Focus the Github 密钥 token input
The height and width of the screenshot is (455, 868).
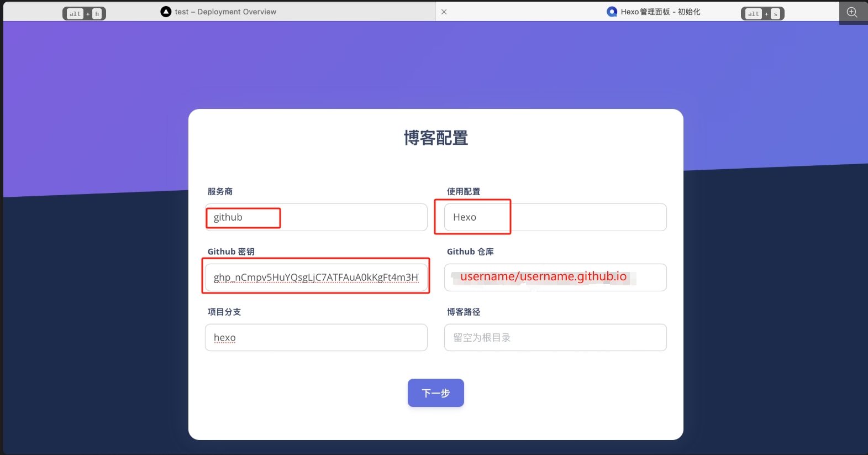316,278
